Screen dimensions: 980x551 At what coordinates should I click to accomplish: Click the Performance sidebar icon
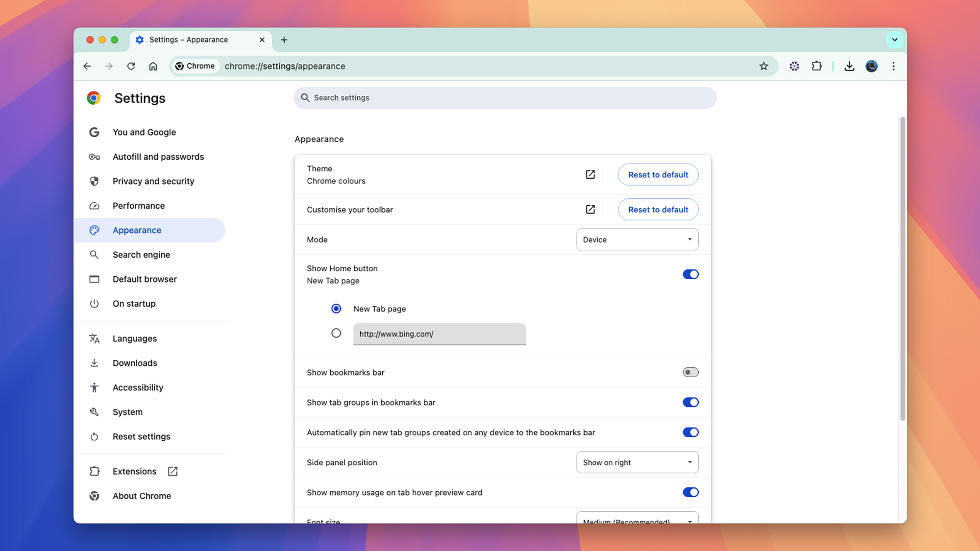pyautogui.click(x=94, y=206)
